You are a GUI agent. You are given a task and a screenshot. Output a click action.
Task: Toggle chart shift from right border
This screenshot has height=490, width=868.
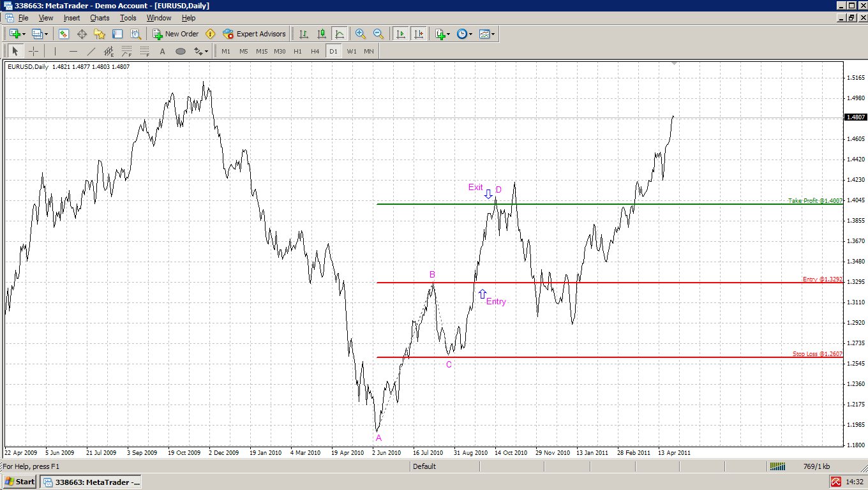click(419, 34)
